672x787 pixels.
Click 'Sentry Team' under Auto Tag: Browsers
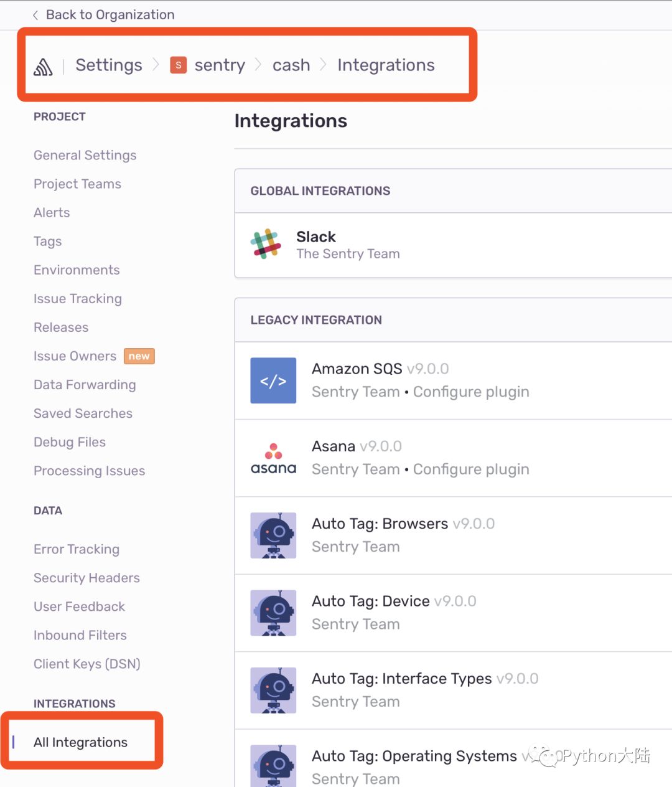tap(356, 547)
